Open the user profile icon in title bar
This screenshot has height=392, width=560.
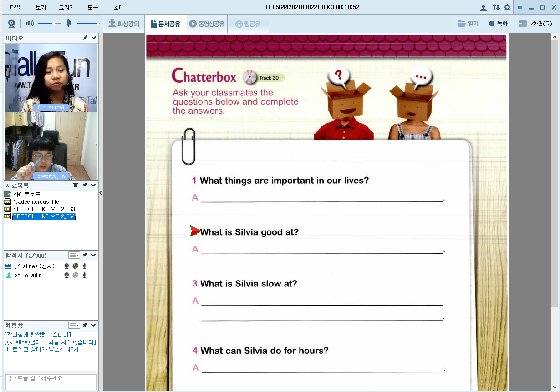point(484,7)
